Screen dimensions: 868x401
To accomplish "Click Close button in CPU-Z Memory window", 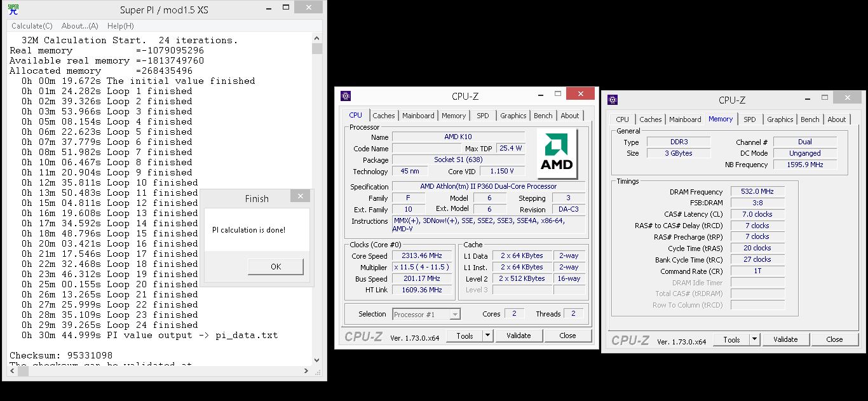I will point(834,339).
